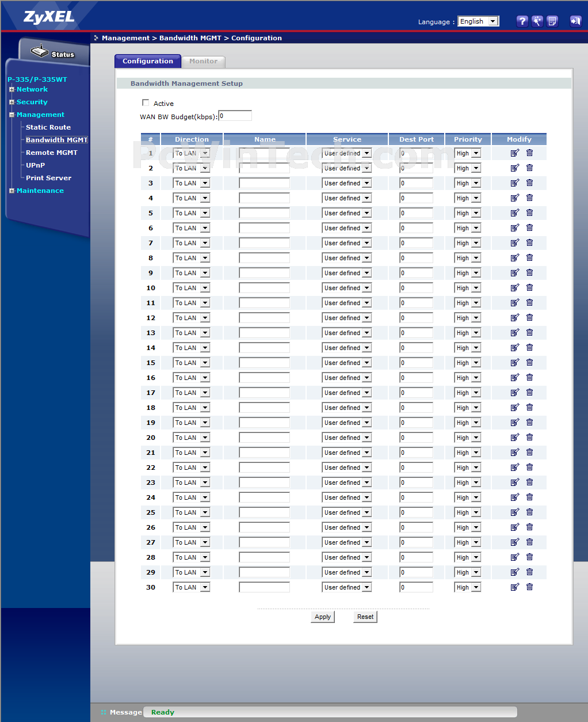Image resolution: width=588 pixels, height=722 pixels.
Task: Expand the Network tree node
Action: click(12, 89)
